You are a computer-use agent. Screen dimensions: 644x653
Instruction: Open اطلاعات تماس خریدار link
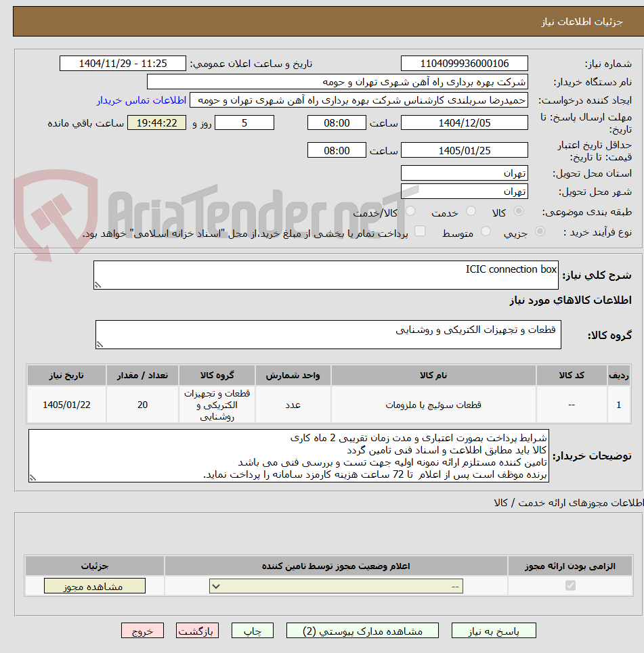(142, 100)
